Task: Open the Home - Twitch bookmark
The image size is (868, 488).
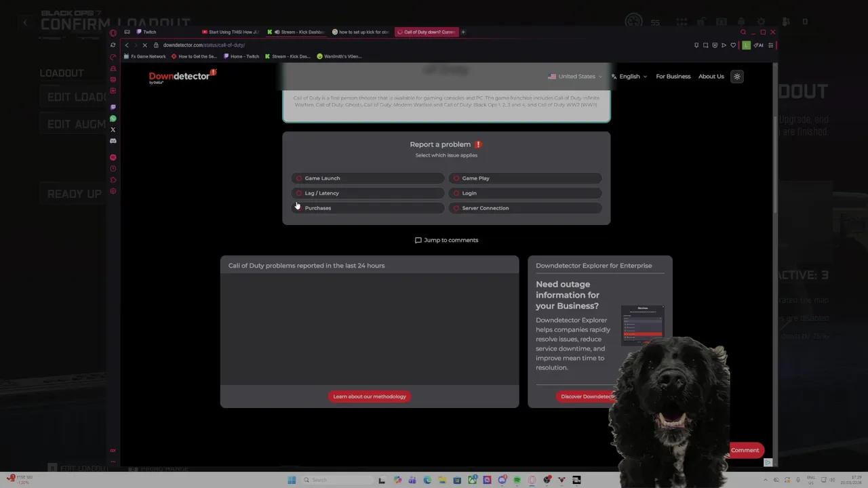Action: [241, 56]
